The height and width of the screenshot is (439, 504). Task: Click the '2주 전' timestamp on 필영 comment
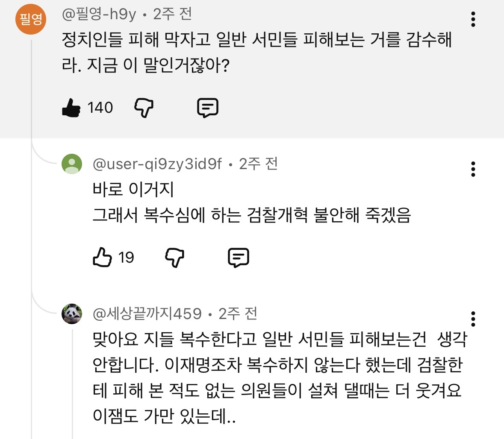(173, 15)
